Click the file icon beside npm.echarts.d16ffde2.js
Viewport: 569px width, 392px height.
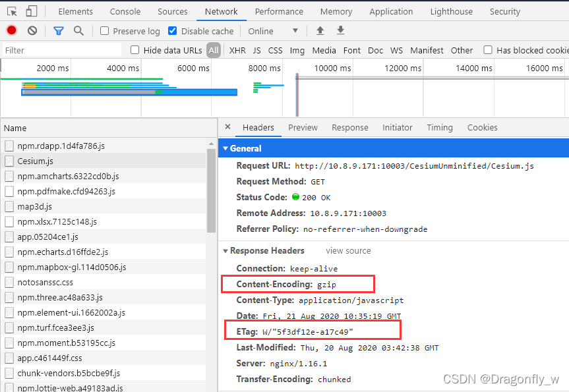tap(9, 252)
